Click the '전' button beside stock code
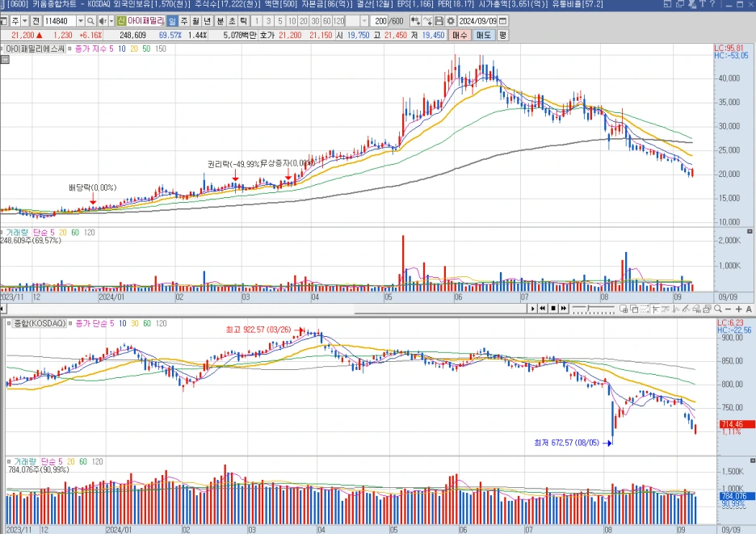This screenshot has width=756, height=534. (36, 21)
